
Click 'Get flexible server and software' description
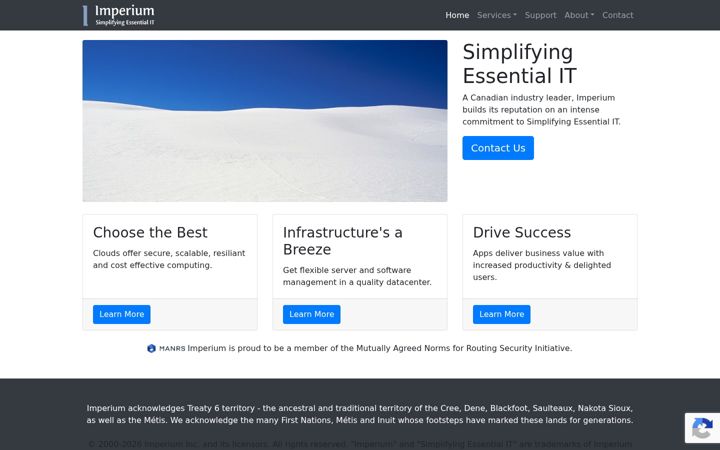(x=357, y=276)
